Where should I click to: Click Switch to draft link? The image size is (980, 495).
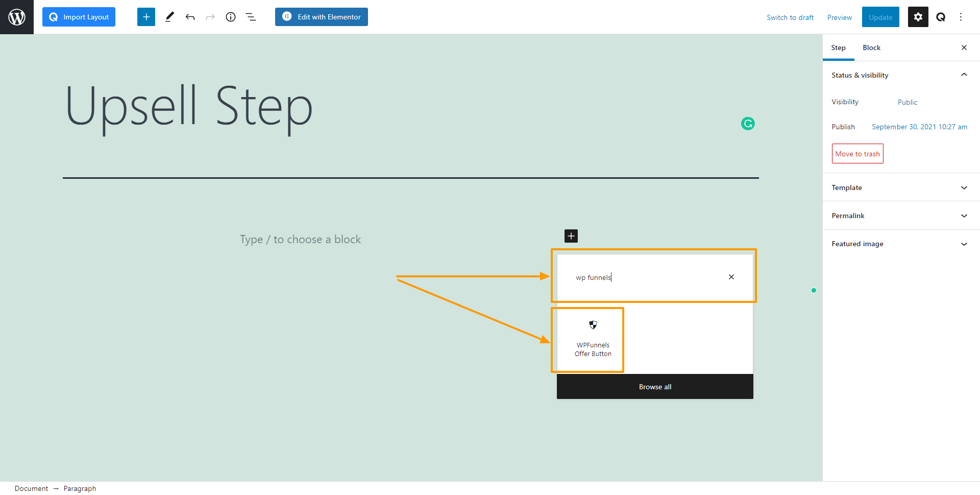(x=790, y=17)
